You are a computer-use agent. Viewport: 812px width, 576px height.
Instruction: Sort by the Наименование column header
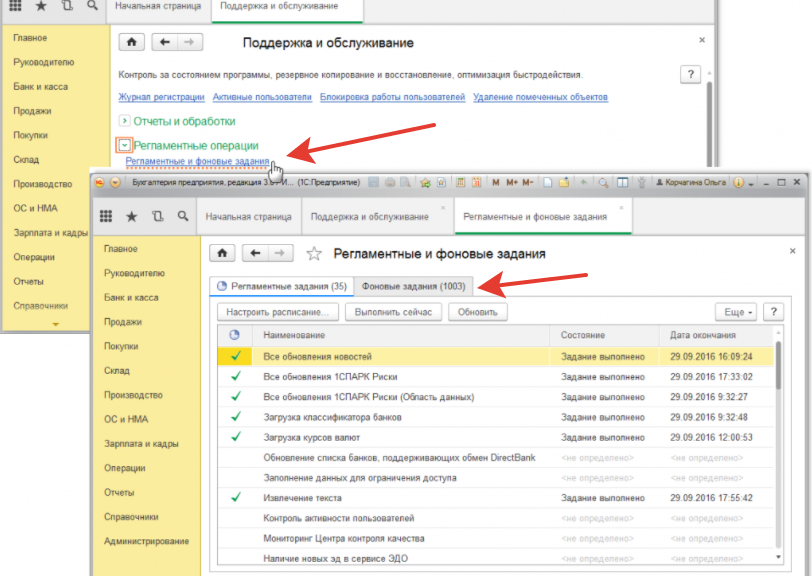coord(401,335)
